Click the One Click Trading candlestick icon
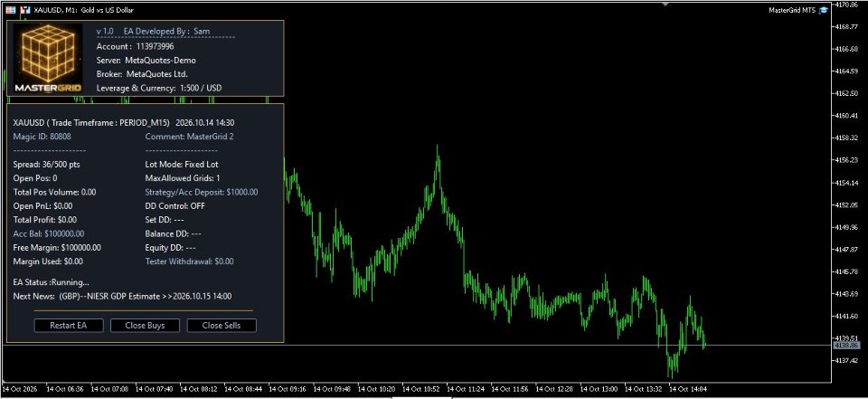Screen dimensions: 868x399 click(x=25, y=9)
